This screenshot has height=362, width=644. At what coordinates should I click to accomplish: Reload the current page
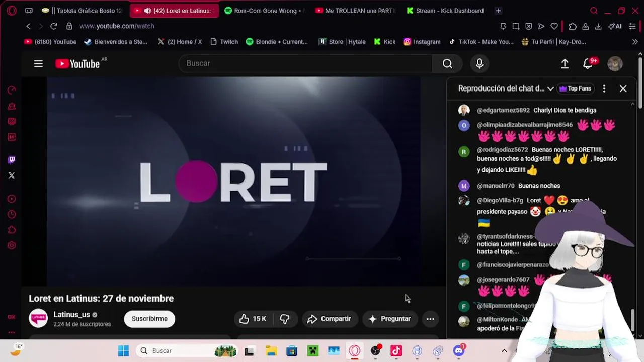pyautogui.click(x=54, y=26)
